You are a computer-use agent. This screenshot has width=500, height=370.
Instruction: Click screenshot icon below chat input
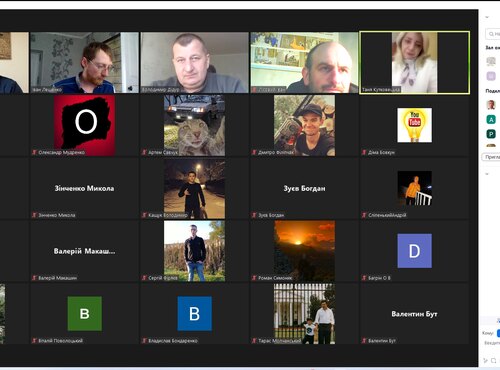pyautogui.click(x=493, y=360)
